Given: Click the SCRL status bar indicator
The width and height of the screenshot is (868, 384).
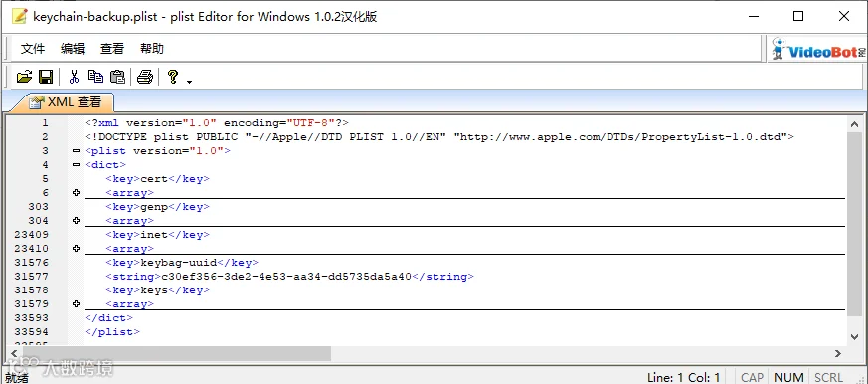Looking at the screenshot, I should [x=828, y=377].
